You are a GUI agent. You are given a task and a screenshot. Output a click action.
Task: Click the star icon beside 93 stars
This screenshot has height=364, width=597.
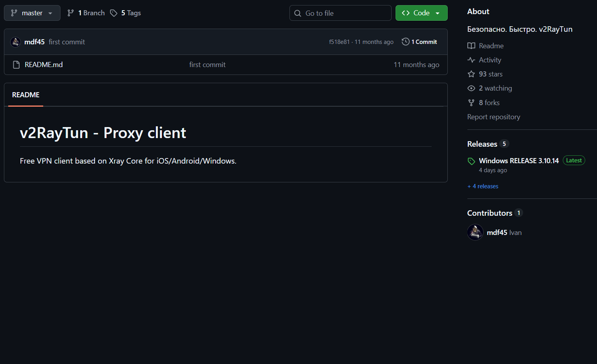click(471, 74)
